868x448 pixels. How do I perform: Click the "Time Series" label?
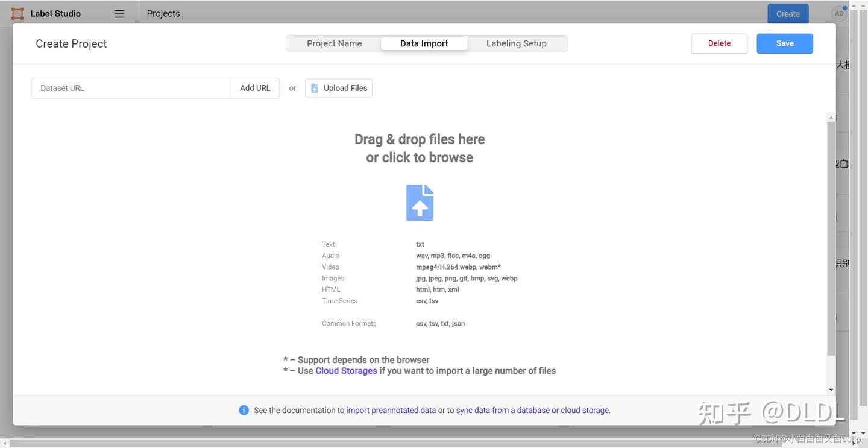[339, 301]
